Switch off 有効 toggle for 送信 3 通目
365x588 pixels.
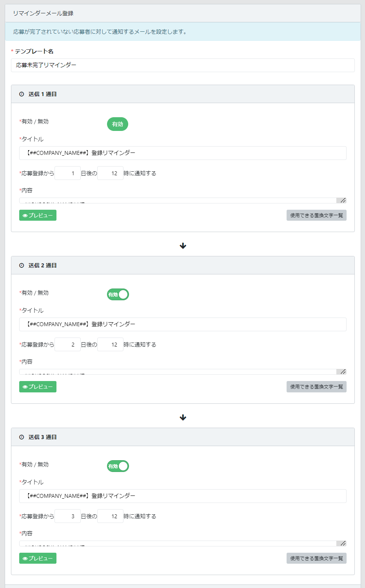[x=118, y=466]
